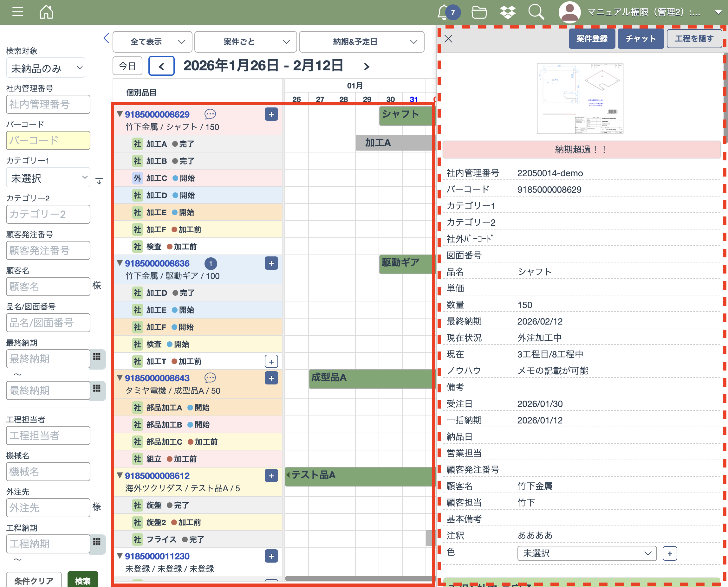Open chat bubble for order 9185000008629
The image size is (728, 587).
[x=210, y=114]
